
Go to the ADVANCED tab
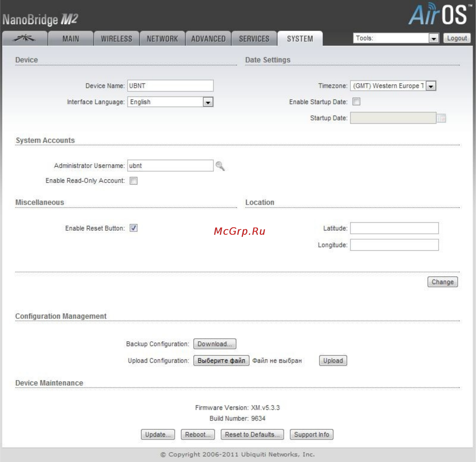(x=208, y=38)
